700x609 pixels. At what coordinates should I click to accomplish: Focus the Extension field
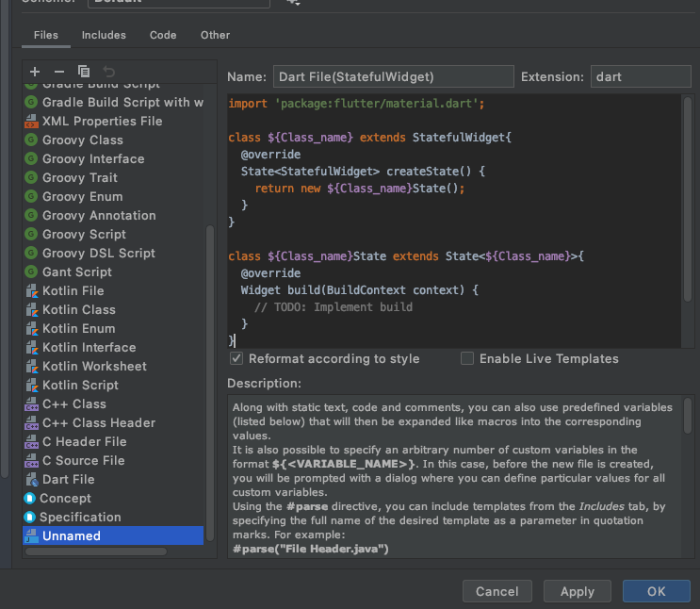pyautogui.click(x=641, y=76)
